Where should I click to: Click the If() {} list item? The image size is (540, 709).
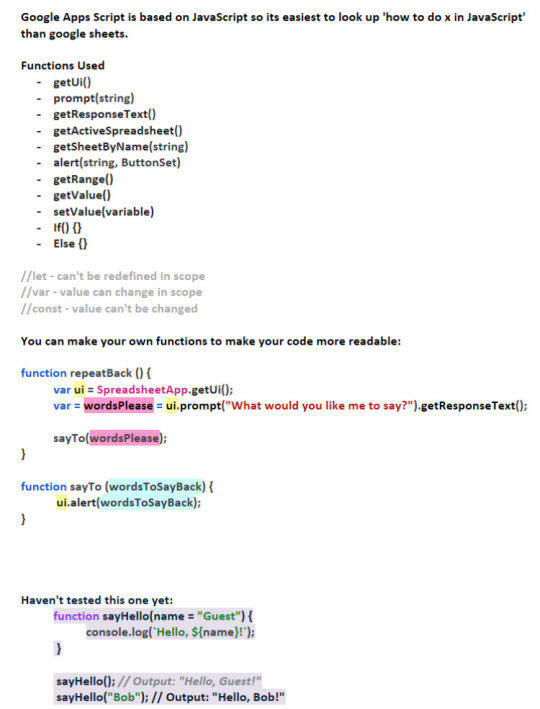(67, 228)
